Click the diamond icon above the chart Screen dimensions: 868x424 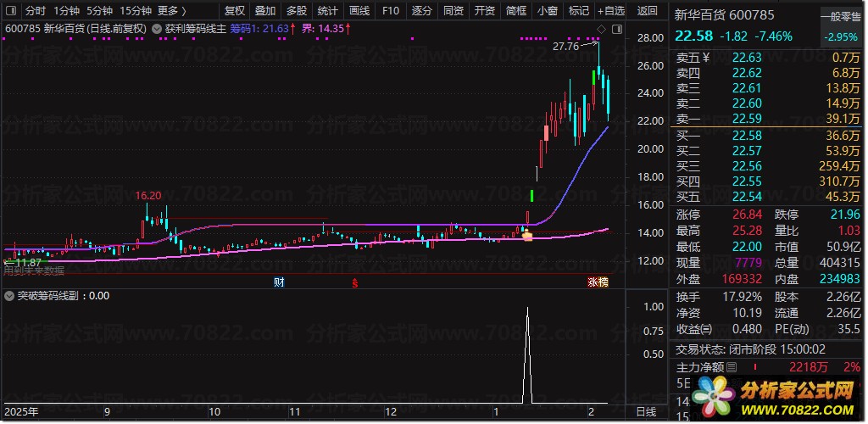(x=602, y=29)
